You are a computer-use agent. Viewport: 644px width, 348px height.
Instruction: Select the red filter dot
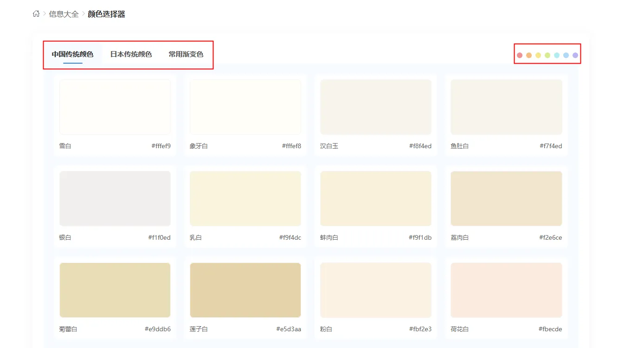click(x=520, y=55)
